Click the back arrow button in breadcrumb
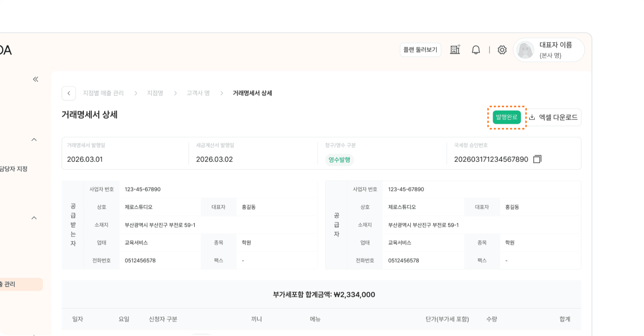The image size is (644, 336). (69, 93)
